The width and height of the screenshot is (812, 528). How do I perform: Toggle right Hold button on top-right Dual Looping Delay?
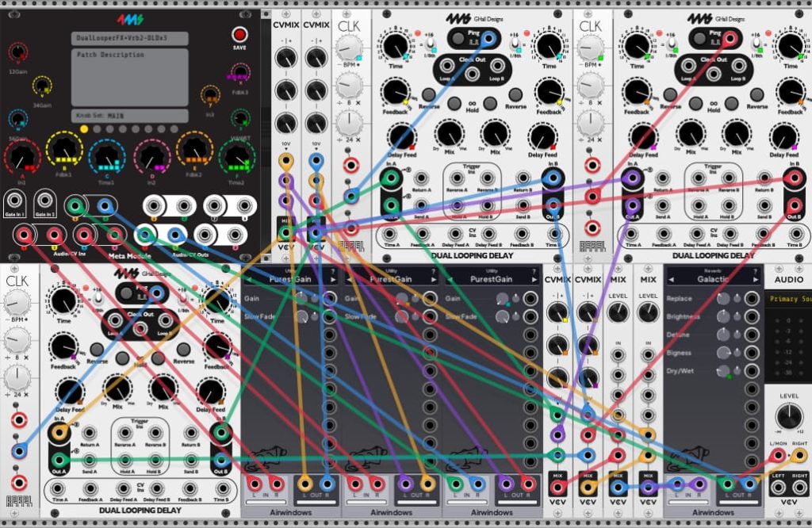[x=731, y=103]
